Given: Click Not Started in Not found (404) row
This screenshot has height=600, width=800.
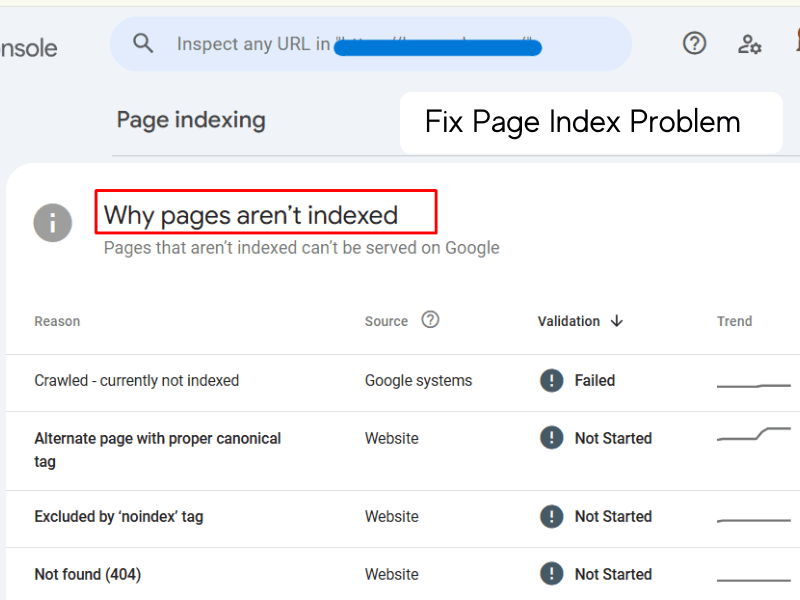Looking at the screenshot, I should pyautogui.click(x=613, y=574).
